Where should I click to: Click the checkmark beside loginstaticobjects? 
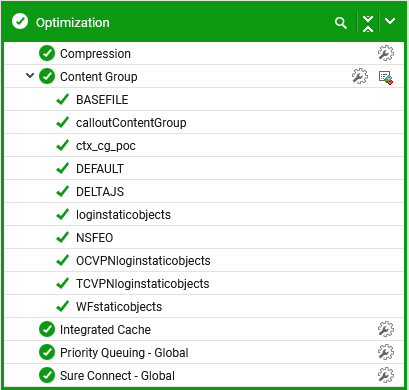click(x=63, y=214)
